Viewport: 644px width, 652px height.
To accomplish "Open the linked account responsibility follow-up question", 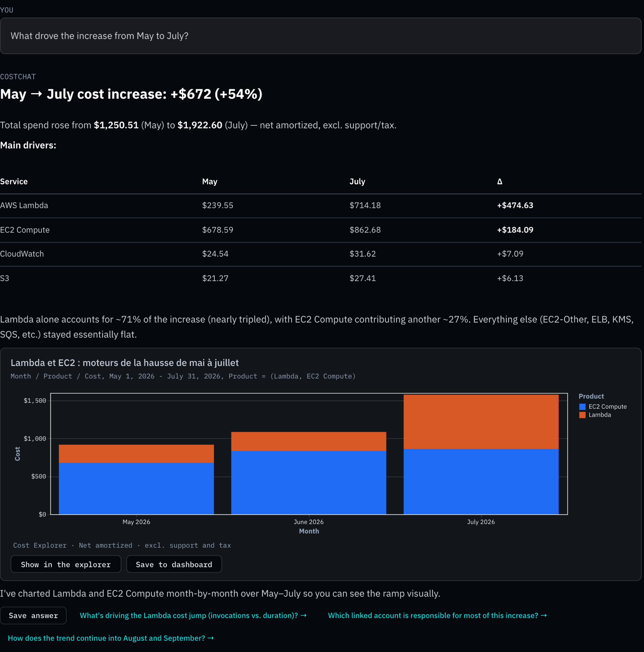I will 437,615.
